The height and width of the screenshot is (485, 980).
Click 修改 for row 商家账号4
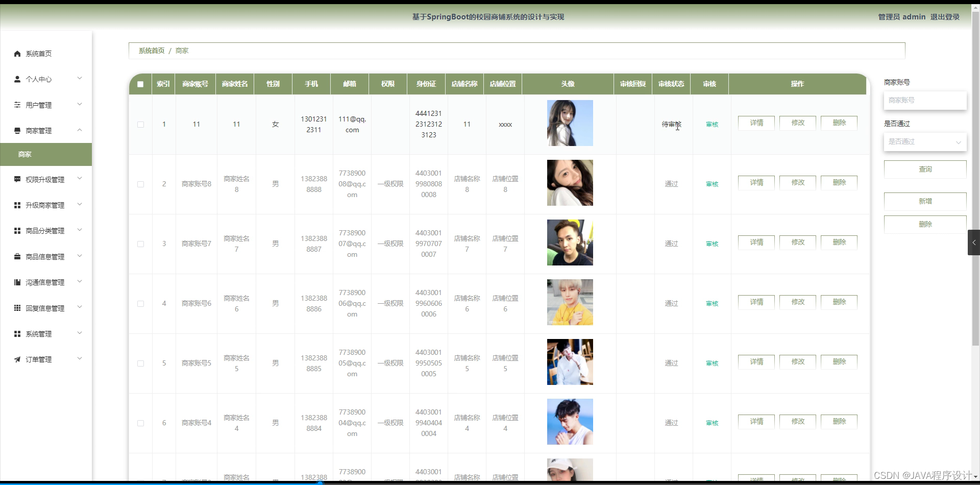point(798,422)
